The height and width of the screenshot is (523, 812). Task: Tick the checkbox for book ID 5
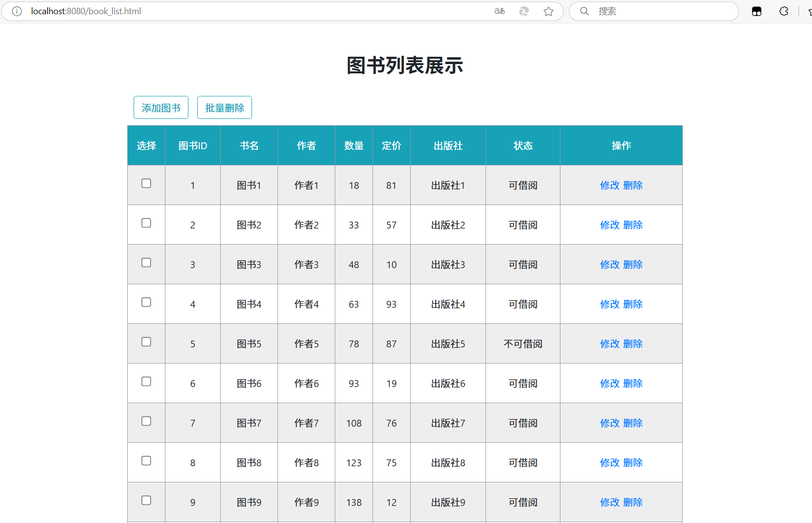pyautogui.click(x=146, y=342)
